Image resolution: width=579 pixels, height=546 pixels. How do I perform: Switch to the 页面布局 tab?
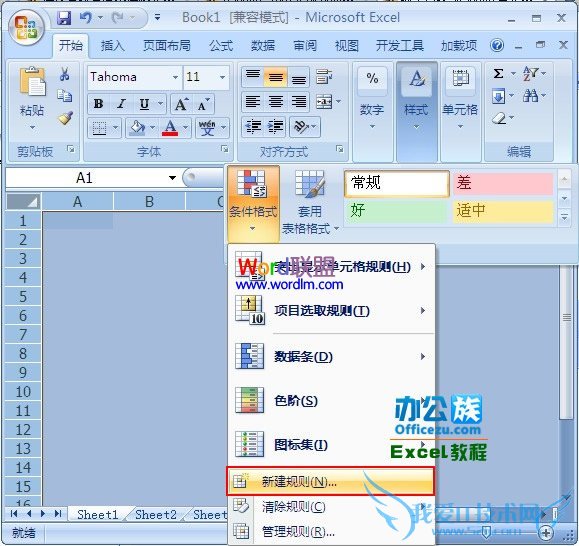167,46
